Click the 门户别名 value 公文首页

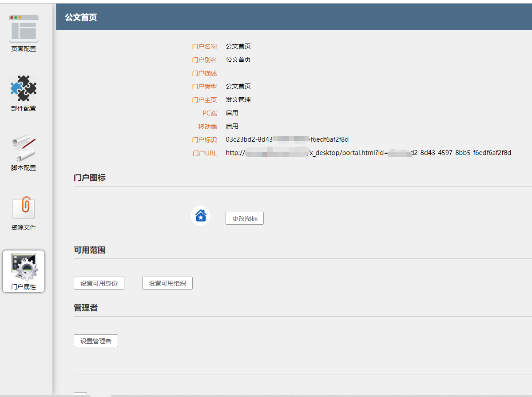pyautogui.click(x=238, y=60)
